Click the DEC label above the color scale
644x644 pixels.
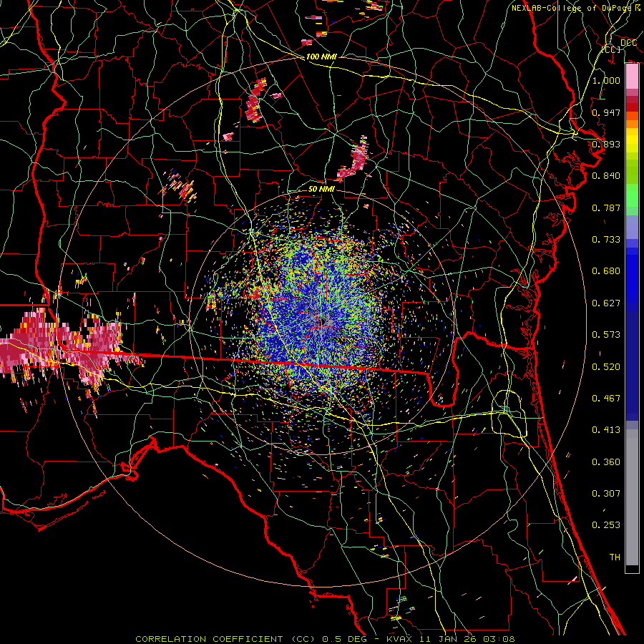(x=628, y=43)
